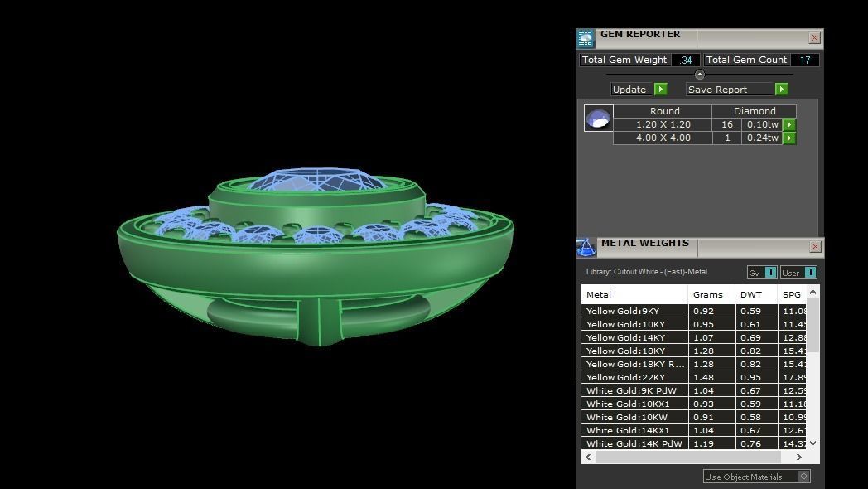
Task: Click the Diamond material header cell
Action: tap(755, 111)
